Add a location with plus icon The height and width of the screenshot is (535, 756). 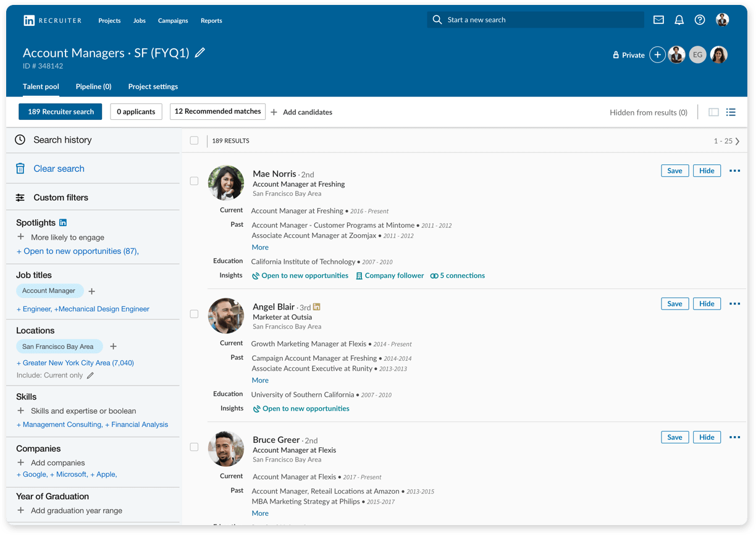tap(113, 347)
